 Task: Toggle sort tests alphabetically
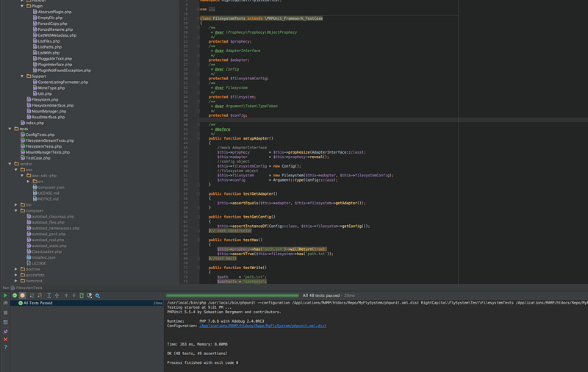[x=32, y=296]
